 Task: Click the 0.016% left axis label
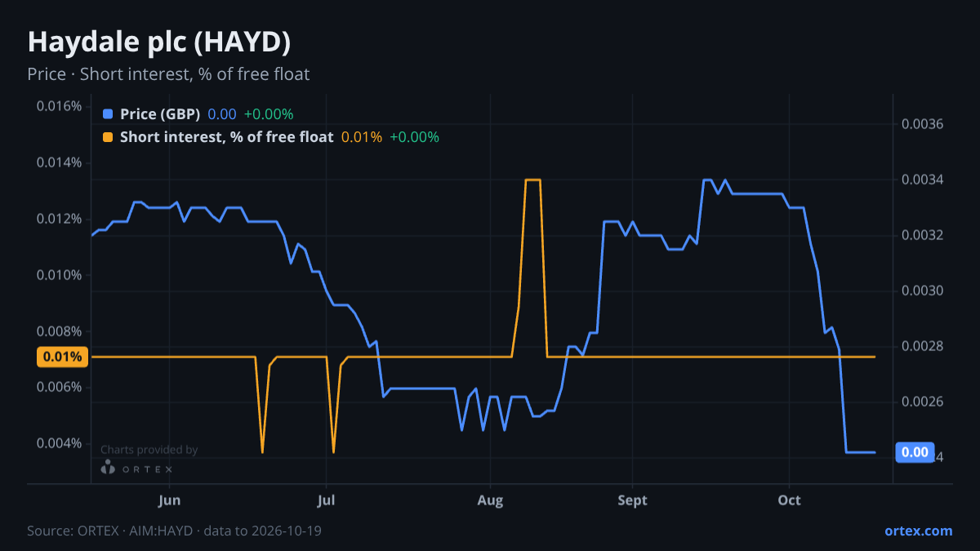click(x=58, y=106)
